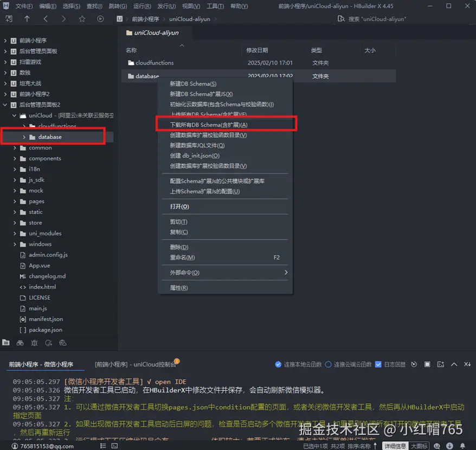Choose 重命名(M) in context menu
This screenshot has height=450, width=476.
pyautogui.click(x=225, y=257)
